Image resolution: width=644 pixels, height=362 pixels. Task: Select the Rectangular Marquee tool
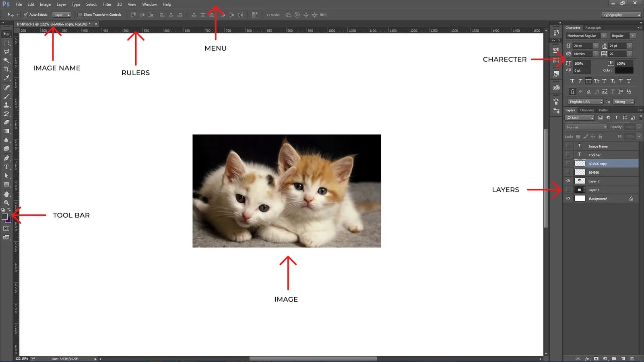pos(6,43)
